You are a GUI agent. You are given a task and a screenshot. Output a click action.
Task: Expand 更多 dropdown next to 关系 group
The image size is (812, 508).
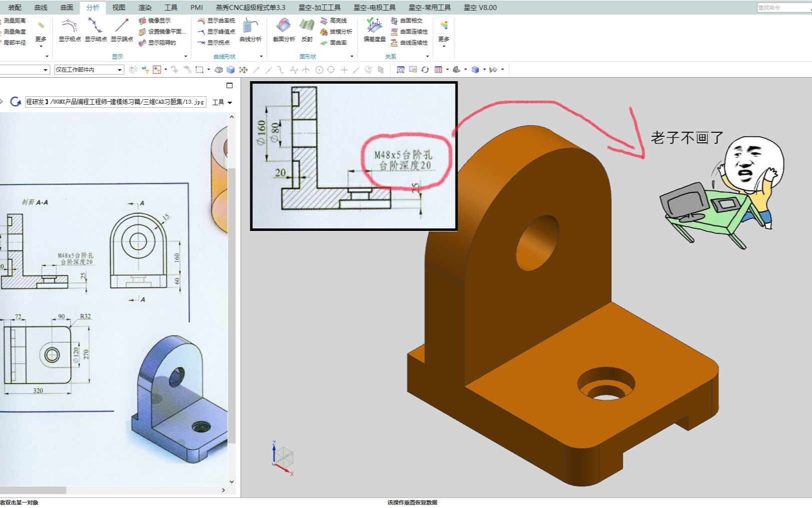click(x=444, y=34)
